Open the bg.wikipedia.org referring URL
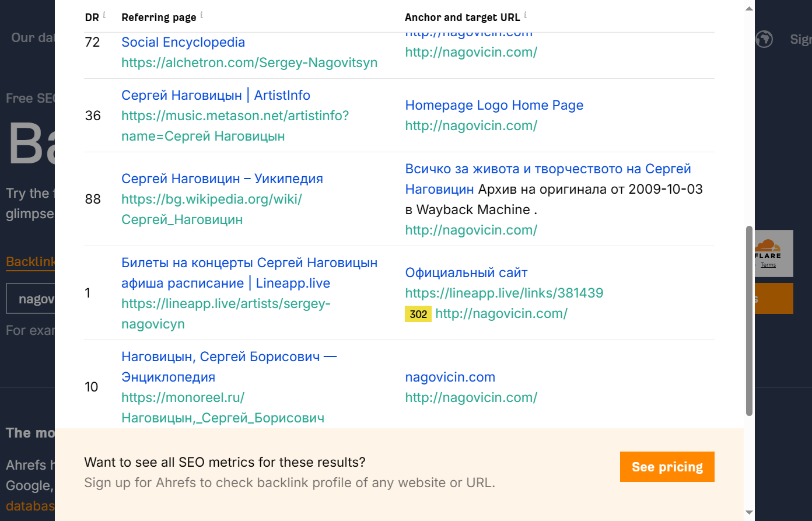 click(212, 209)
